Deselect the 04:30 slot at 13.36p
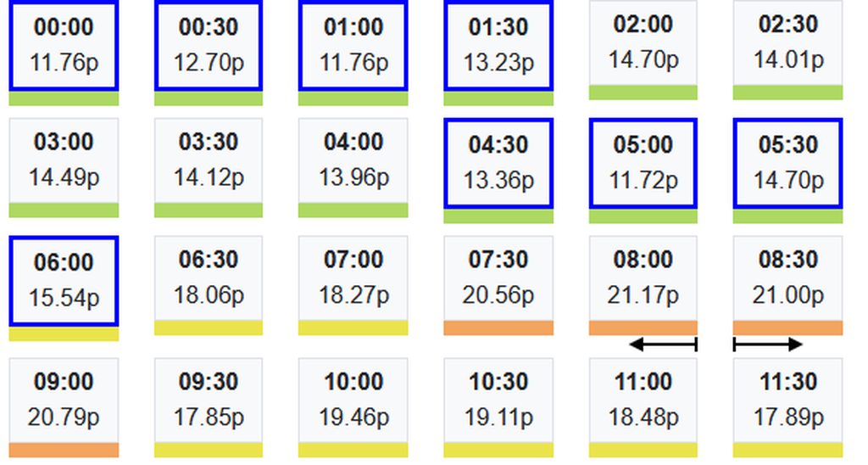The width and height of the screenshot is (868, 465). coord(498,163)
